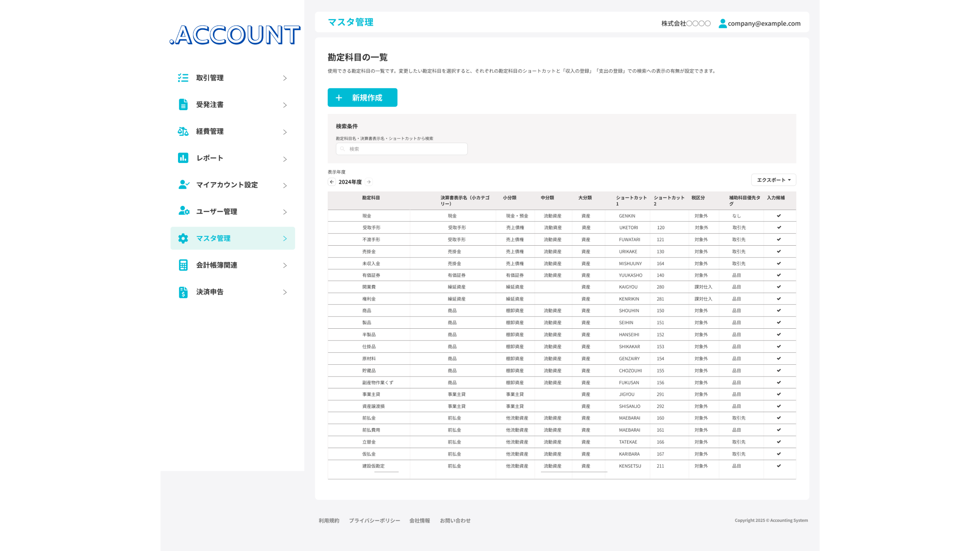Click the マイアカウント設定 user-check icon

[x=184, y=185]
